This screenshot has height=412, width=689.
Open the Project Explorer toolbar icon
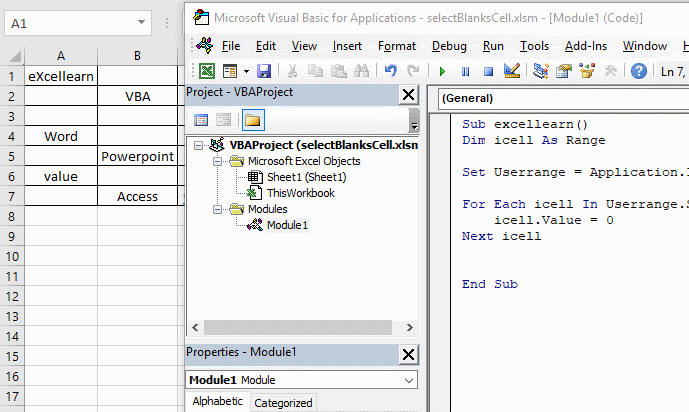[541, 71]
